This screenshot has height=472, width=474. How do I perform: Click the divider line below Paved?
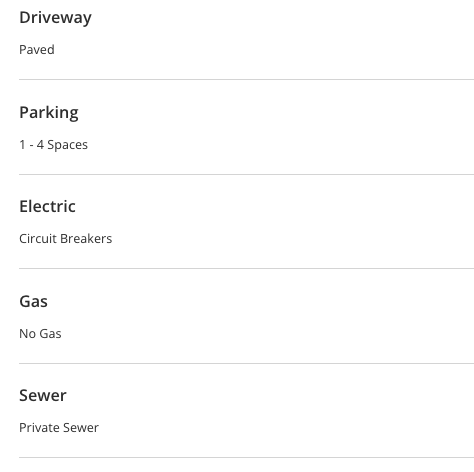click(x=247, y=80)
